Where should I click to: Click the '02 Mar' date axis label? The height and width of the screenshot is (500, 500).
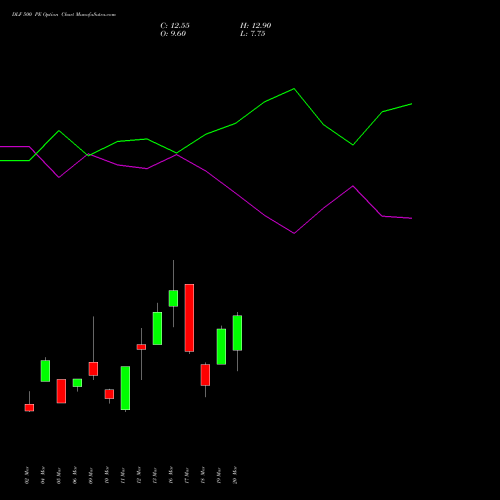click(x=27, y=475)
